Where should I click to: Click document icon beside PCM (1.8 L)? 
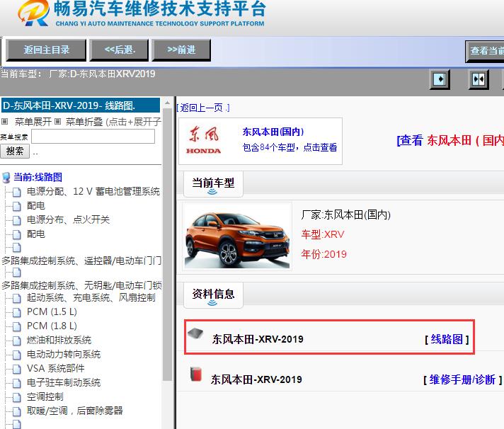(x=17, y=326)
